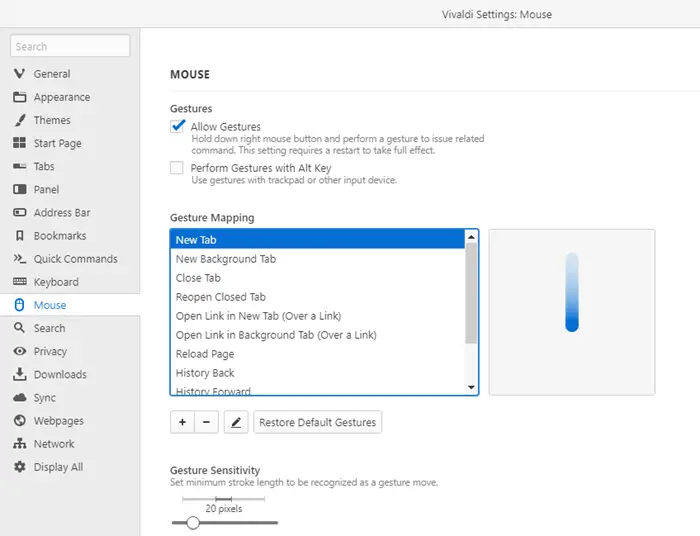Image resolution: width=700 pixels, height=536 pixels.
Task: Open Privacy settings section
Action: [50, 352]
